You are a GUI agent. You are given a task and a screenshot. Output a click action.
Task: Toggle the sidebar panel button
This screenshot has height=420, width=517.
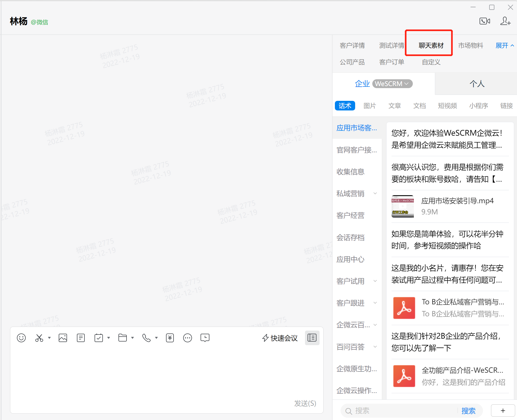pyautogui.click(x=312, y=338)
